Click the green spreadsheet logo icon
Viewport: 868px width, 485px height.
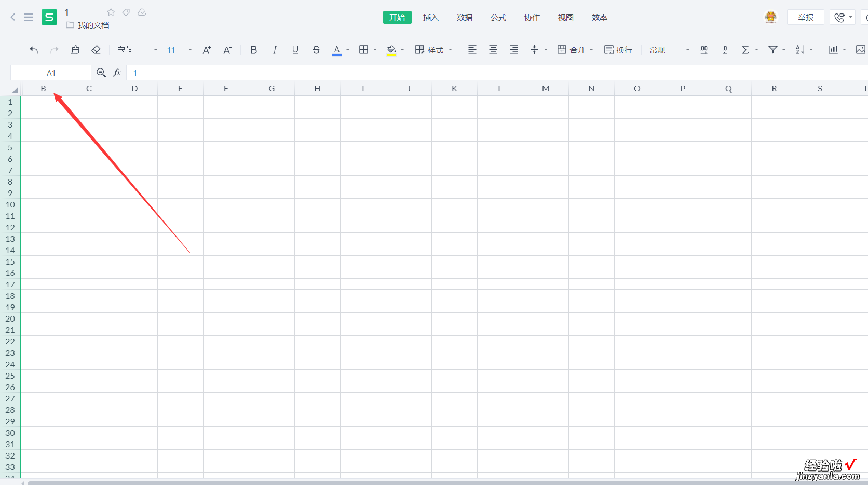49,17
